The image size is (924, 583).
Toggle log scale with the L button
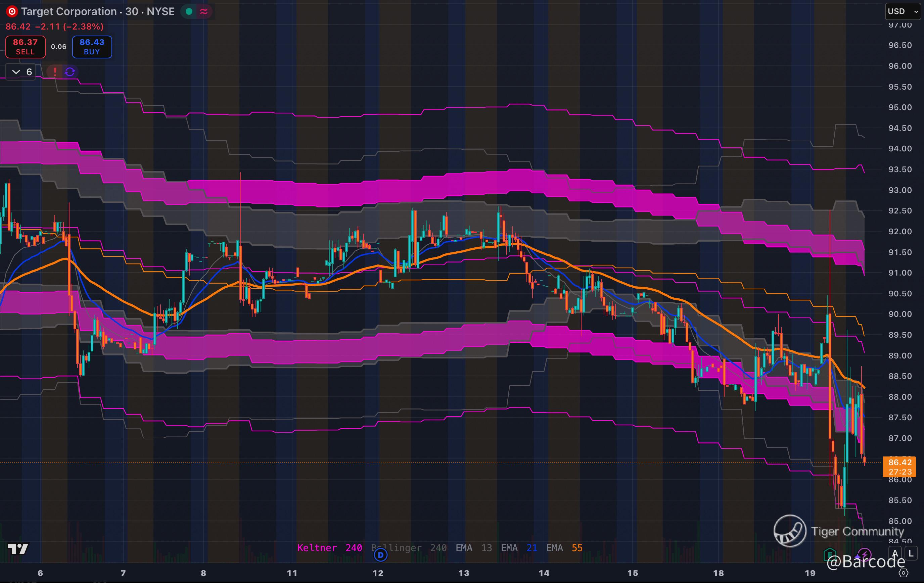(x=911, y=553)
